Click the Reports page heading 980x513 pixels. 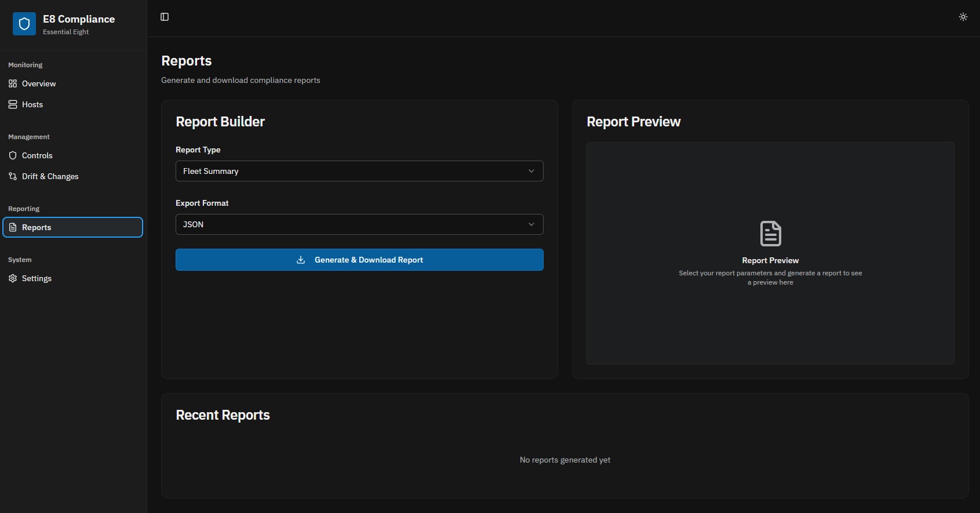click(187, 61)
